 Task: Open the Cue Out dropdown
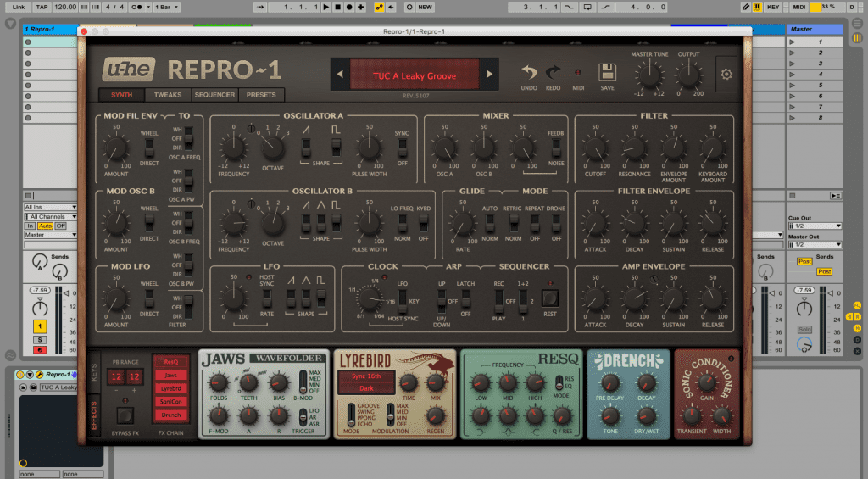(x=814, y=226)
